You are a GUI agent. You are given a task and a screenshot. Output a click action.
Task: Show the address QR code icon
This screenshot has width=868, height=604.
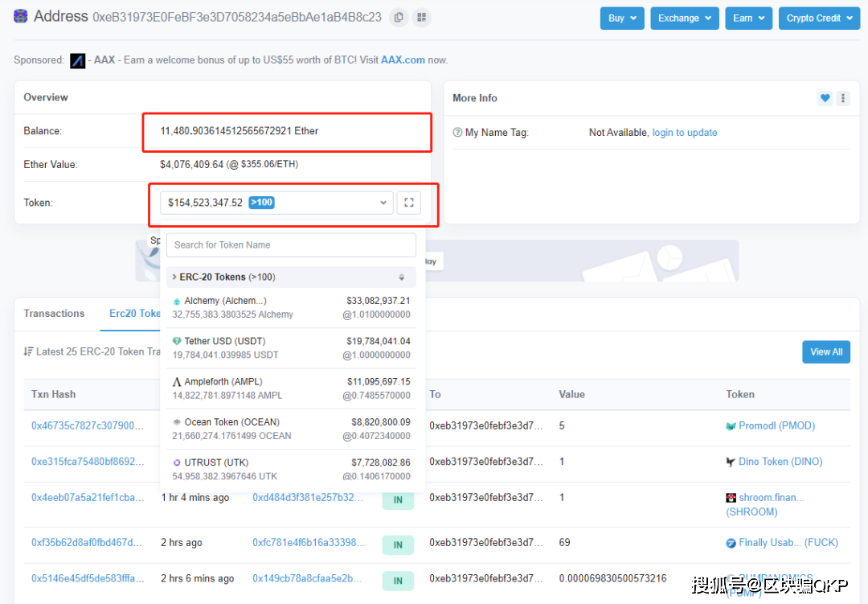tap(422, 17)
